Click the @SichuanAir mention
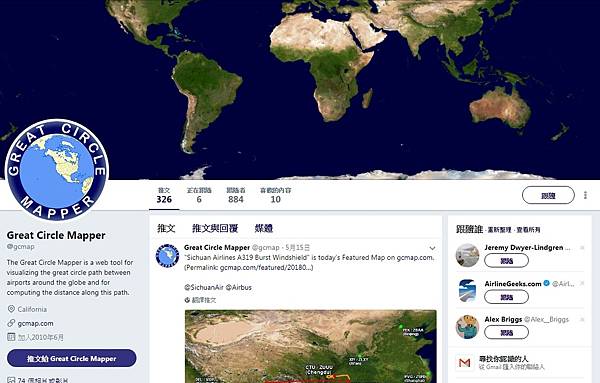This screenshot has height=383, width=600. coord(204,287)
